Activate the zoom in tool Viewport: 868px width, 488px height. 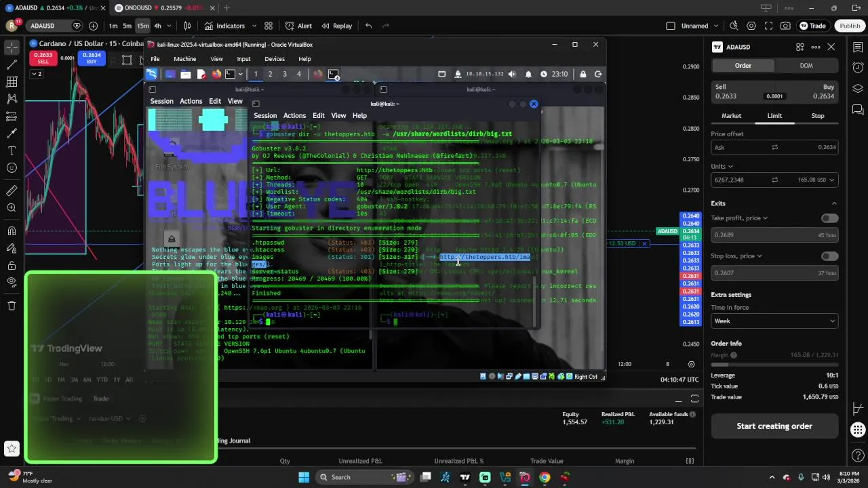[12, 207]
